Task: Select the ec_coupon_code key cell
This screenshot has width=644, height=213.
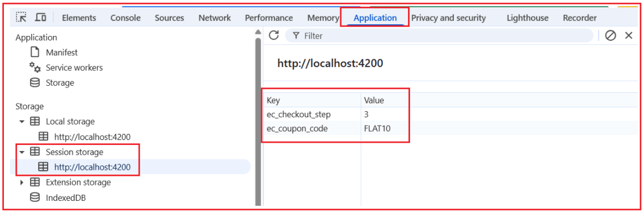Action: (x=312, y=128)
